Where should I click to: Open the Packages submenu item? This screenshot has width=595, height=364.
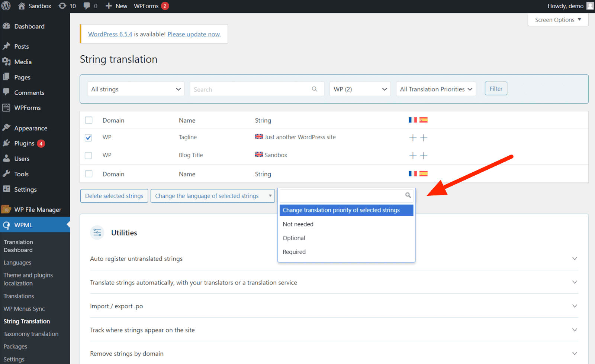15,347
